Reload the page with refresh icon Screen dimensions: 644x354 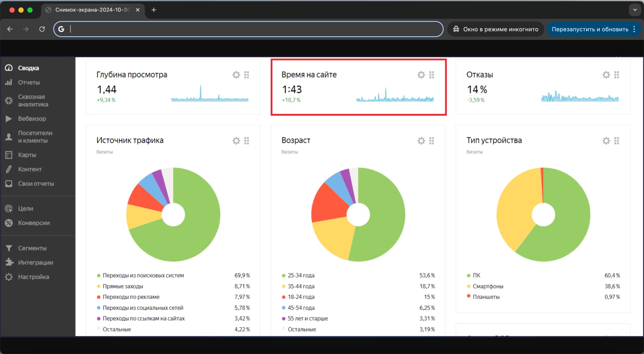[x=42, y=29]
